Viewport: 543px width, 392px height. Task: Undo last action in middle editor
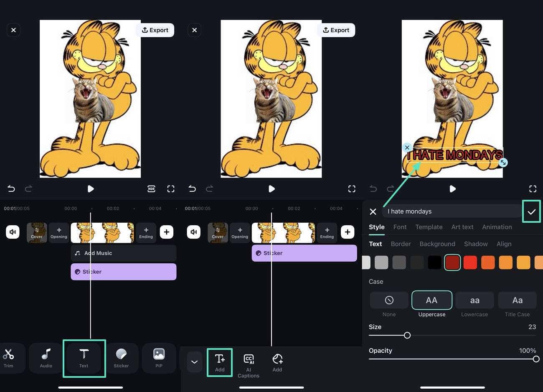pyautogui.click(x=192, y=189)
